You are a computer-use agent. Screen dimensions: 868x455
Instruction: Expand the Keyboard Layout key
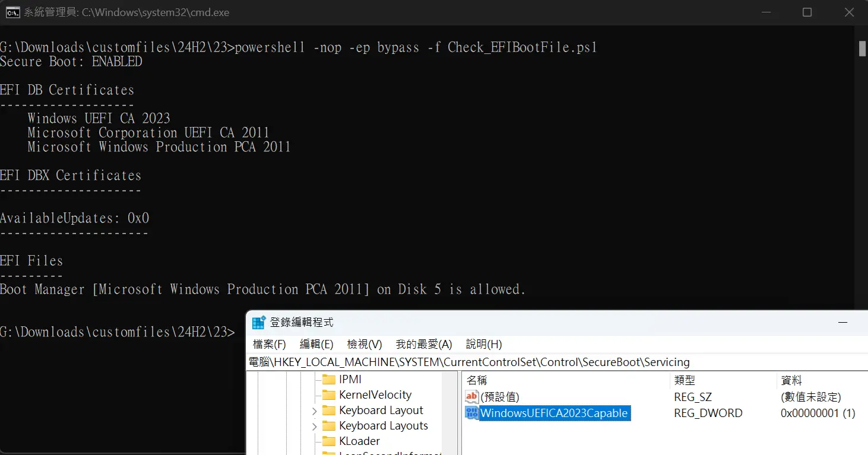pyautogui.click(x=314, y=411)
